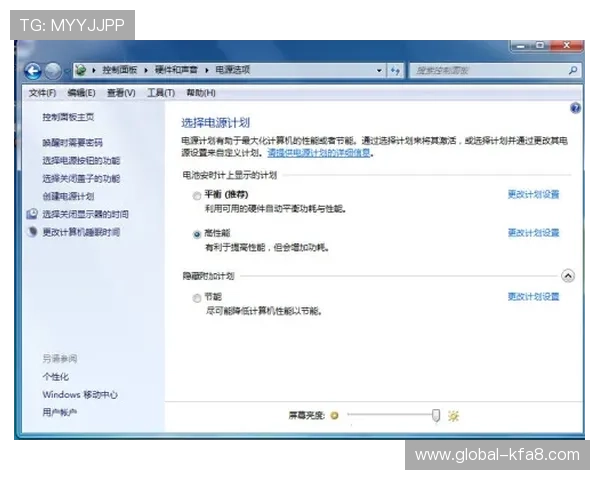Expand breadcrumb arrow before 控制面板
Image resolution: width=600 pixels, height=480 pixels.
(x=94, y=70)
